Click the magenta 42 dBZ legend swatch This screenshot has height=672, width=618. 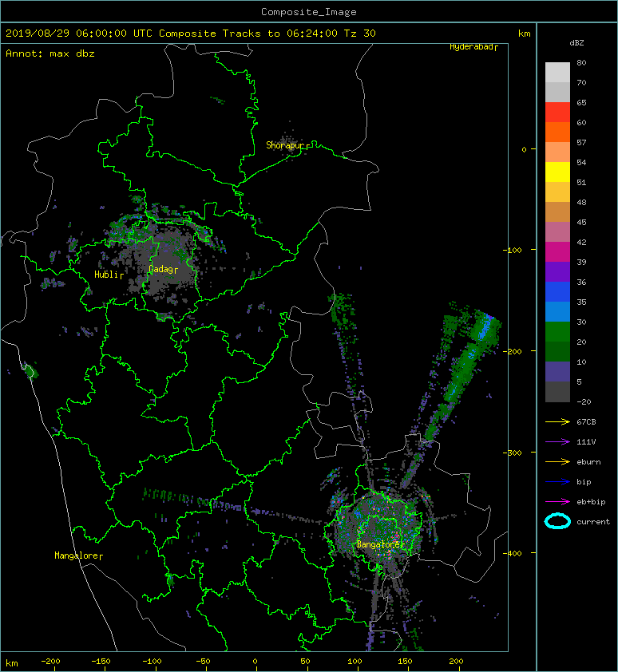(557, 251)
